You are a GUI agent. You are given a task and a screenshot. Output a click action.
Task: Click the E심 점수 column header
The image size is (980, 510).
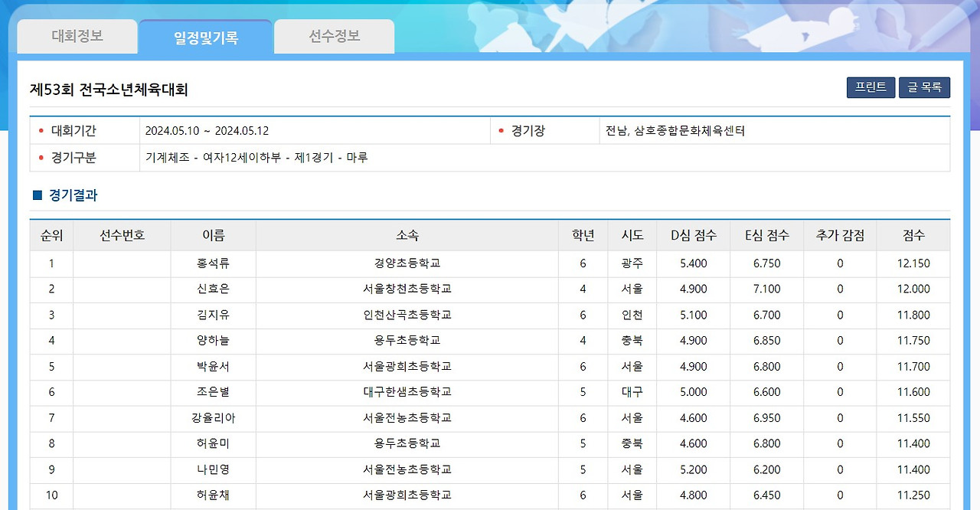[x=766, y=235]
